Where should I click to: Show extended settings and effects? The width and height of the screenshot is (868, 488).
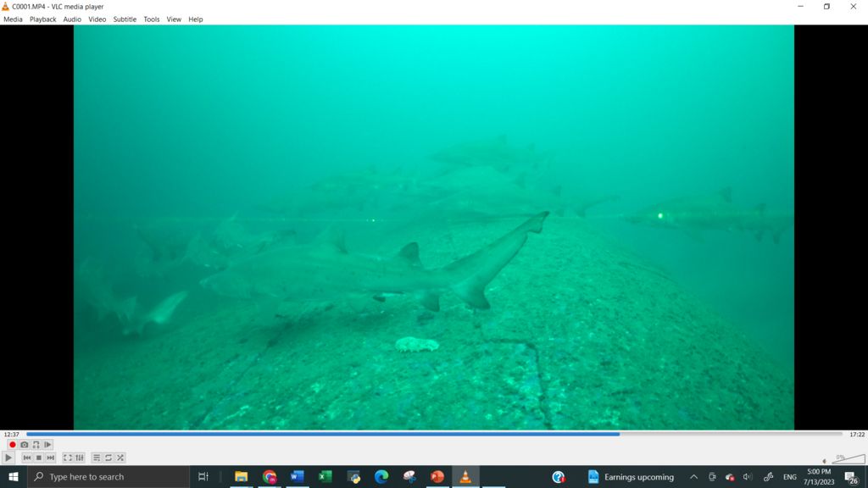point(80,457)
